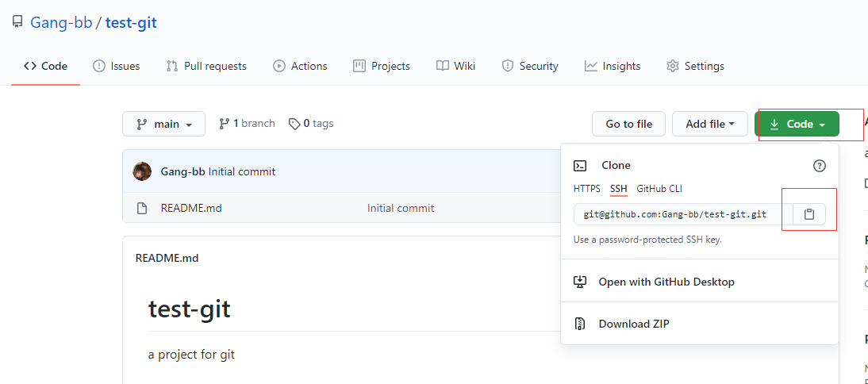Click Download ZIP option
868x384 pixels.
pos(634,324)
